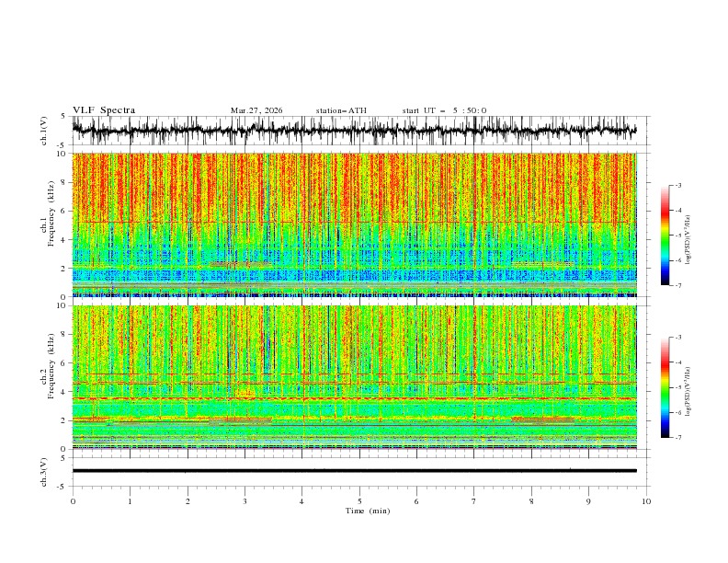Click the "Time (min)" axis label
728x563 pixels.
368,511
